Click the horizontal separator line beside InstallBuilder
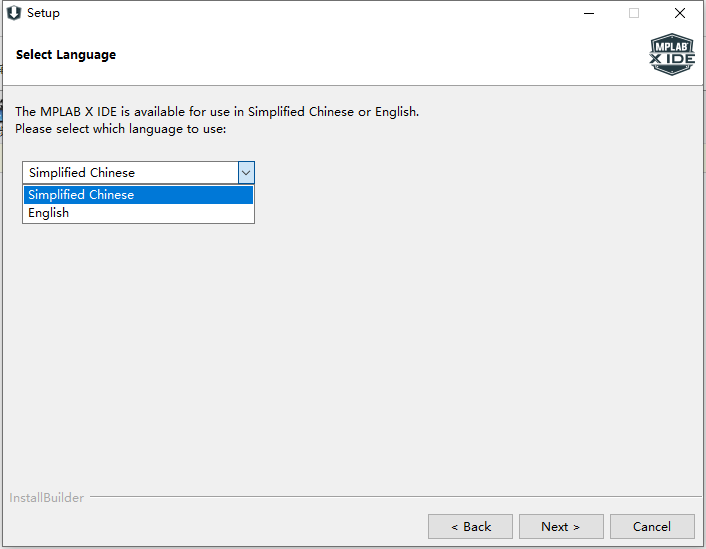This screenshot has width=706, height=549. point(395,497)
